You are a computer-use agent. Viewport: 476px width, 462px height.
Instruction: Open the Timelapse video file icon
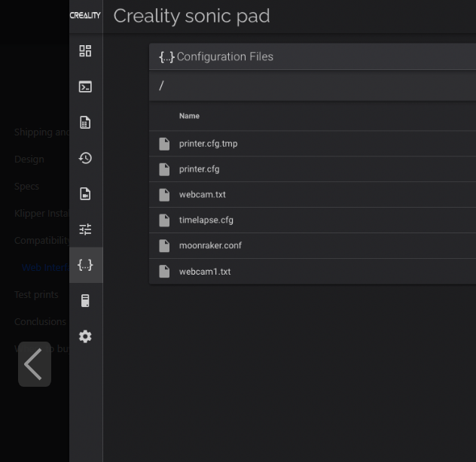85,194
